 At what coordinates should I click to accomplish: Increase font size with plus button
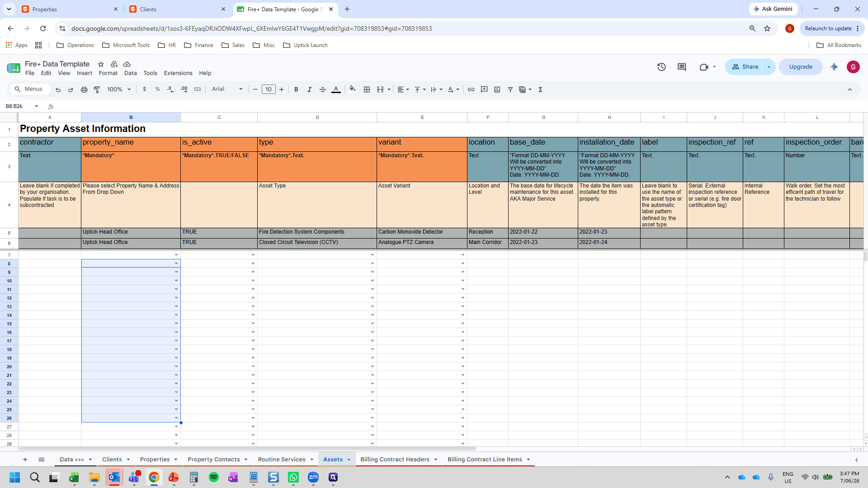point(281,89)
